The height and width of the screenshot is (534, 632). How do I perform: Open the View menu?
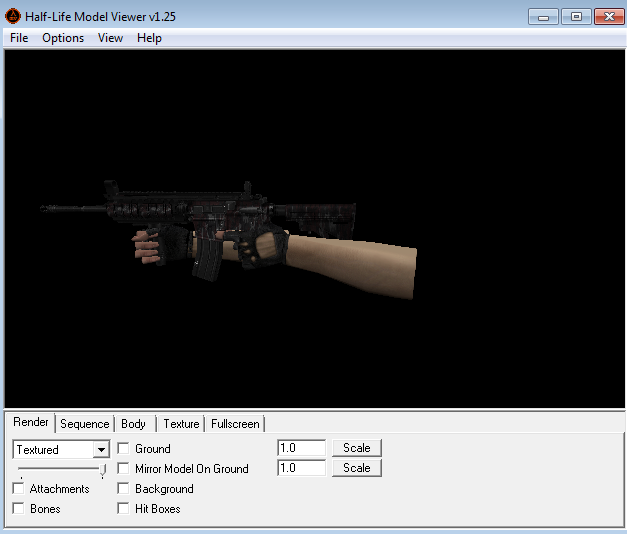click(x=110, y=38)
